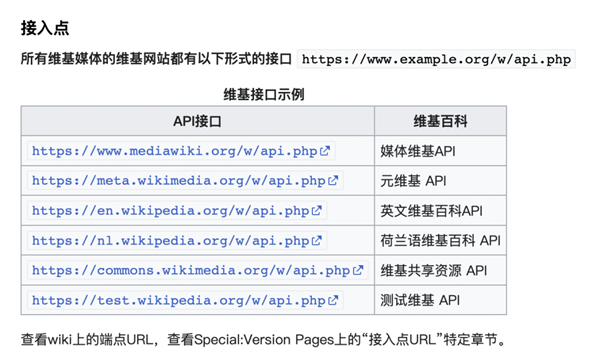Open the meta.wikimedia.org api.php link

pyautogui.click(x=185, y=181)
